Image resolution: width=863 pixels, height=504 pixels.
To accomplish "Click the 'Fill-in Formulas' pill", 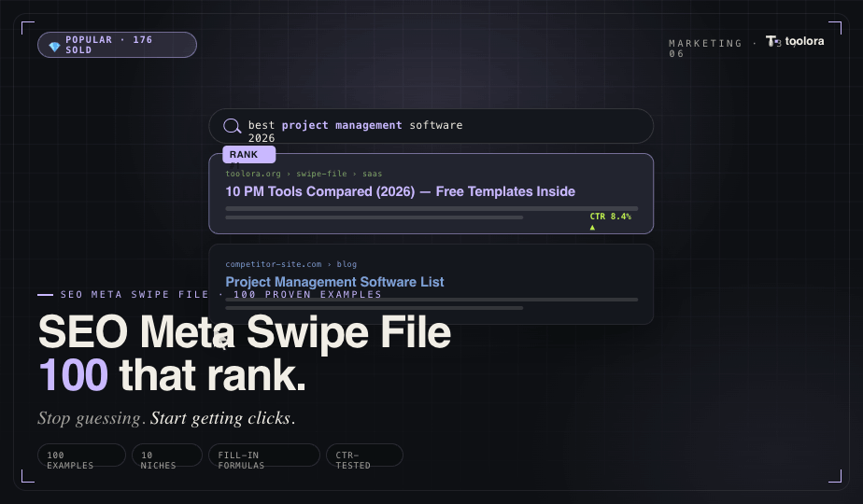I will point(264,455).
